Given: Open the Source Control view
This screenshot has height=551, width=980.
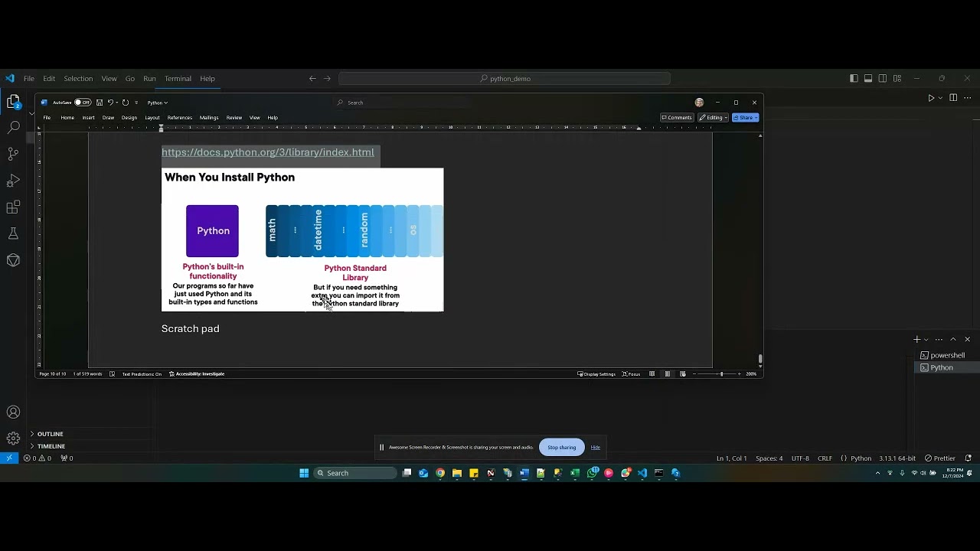Looking at the screenshot, I should click(13, 154).
